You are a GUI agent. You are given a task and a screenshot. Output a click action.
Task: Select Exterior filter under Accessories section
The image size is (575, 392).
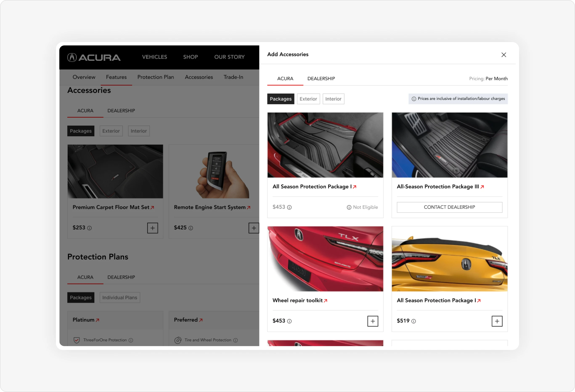click(x=111, y=131)
